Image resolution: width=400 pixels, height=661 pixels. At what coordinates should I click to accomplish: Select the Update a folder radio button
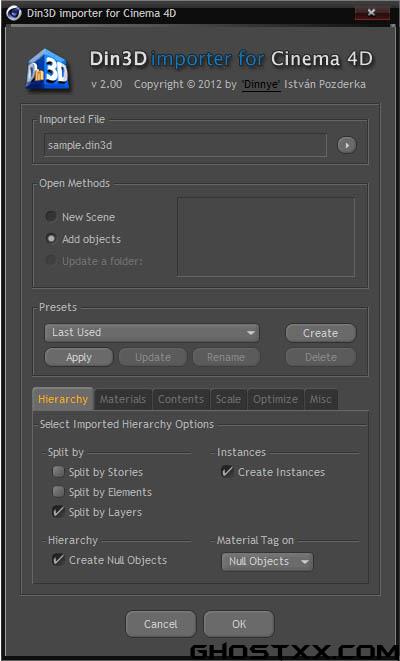51,261
